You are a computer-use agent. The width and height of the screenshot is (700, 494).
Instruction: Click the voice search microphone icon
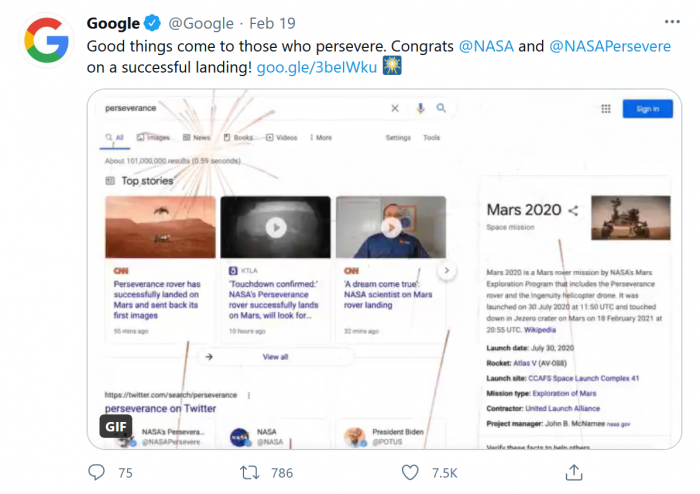tap(420, 108)
